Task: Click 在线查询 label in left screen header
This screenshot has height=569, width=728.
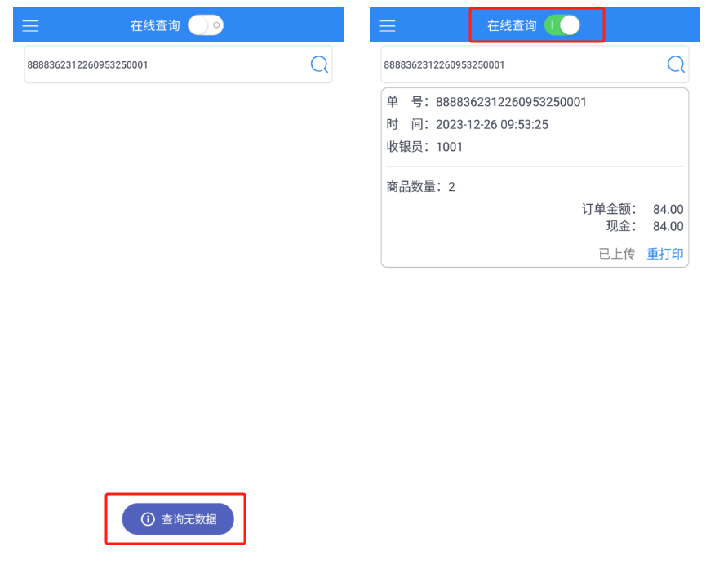Action: click(155, 25)
